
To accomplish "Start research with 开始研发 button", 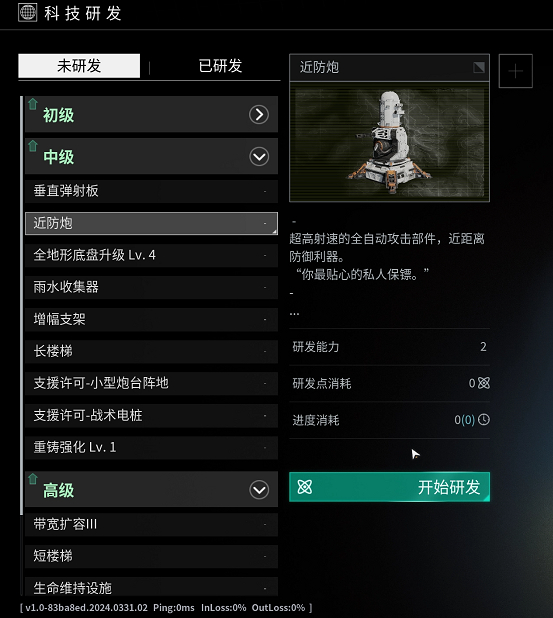I will pyautogui.click(x=389, y=487).
